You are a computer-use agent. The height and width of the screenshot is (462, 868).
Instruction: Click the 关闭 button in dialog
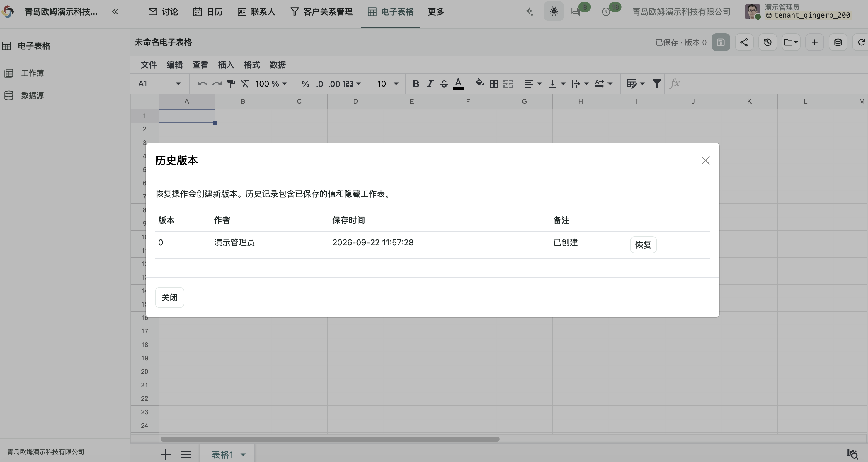pos(169,297)
